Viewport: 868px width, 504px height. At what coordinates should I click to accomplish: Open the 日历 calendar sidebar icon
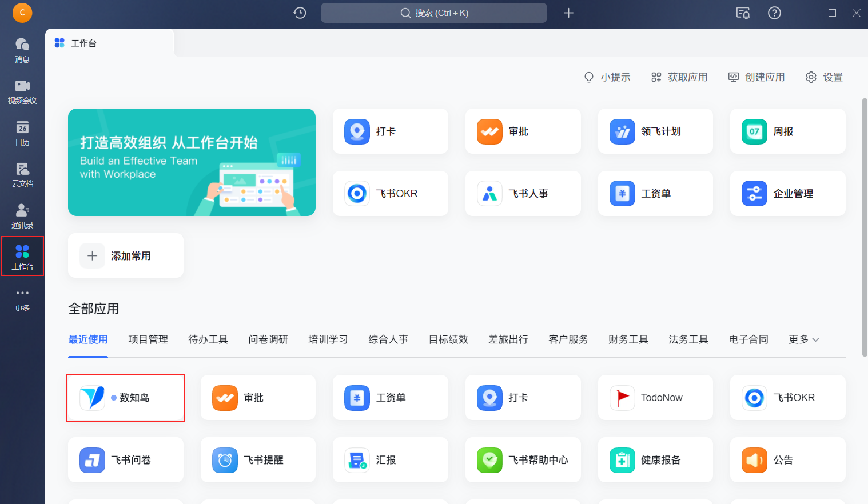(22, 134)
